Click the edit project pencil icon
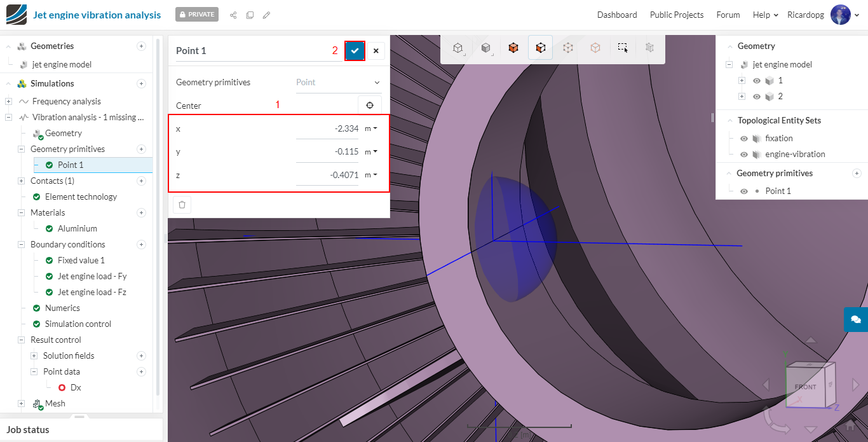This screenshot has width=868, height=442. click(266, 15)
